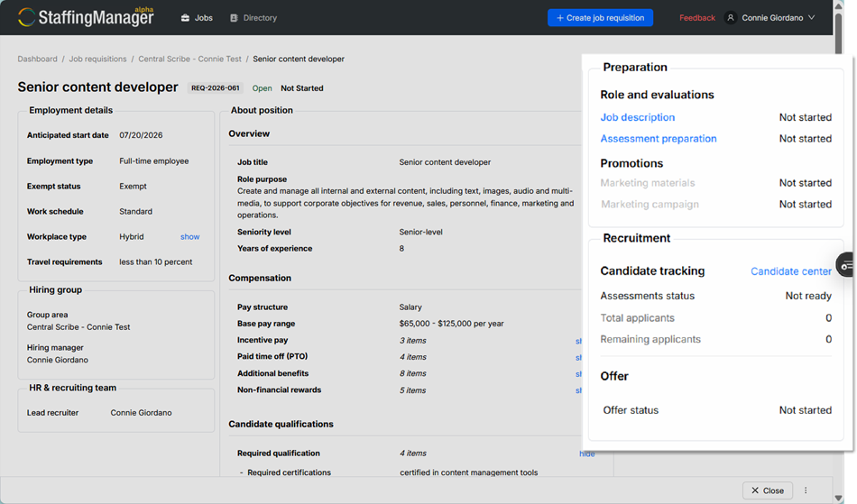Click Assessments status Not ready value
This screenshot has height=504, width=857.
[808, 296]
